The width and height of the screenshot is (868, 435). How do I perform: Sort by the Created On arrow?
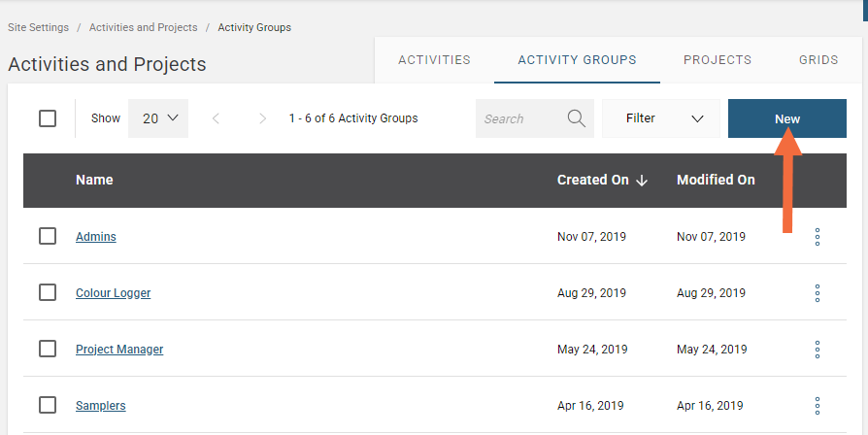(642, 181)
